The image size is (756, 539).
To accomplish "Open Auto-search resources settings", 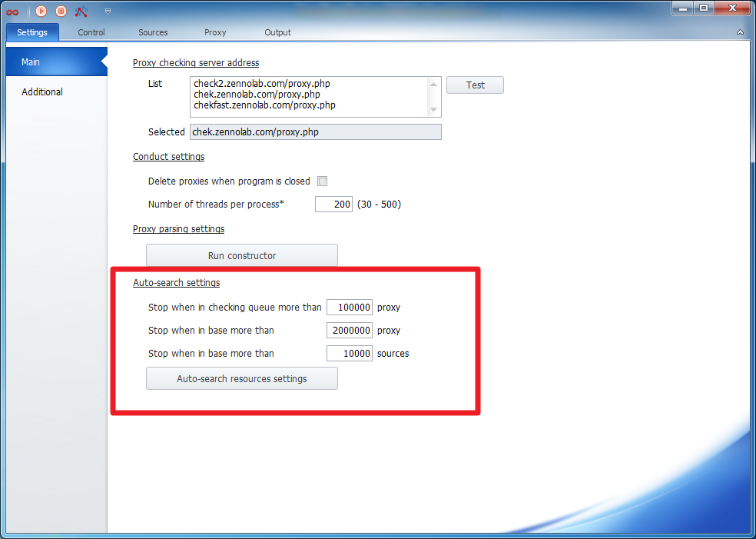I will 242,379.
